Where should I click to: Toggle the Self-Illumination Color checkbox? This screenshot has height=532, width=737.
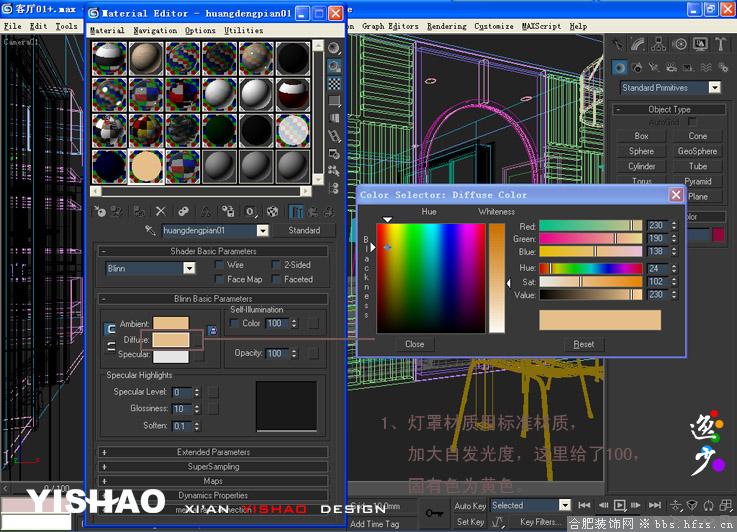tap(234, 323)
